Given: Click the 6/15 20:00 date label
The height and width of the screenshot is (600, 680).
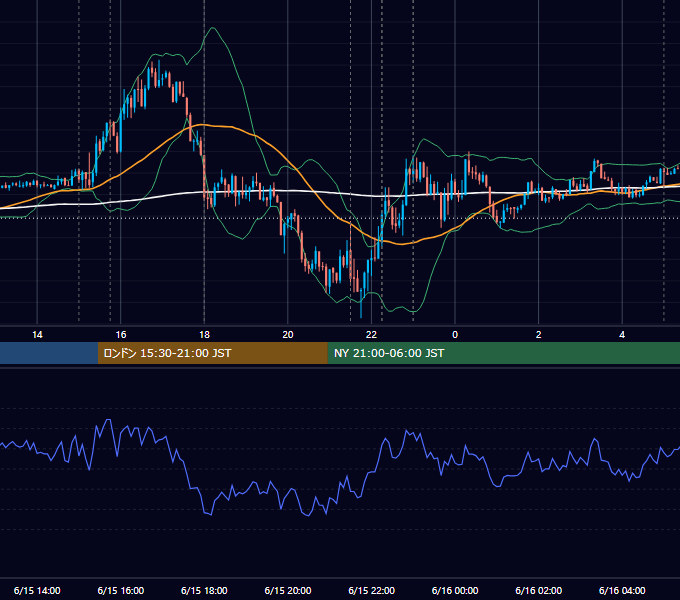Looking at the screenshot, I should [x=288, y=590].
